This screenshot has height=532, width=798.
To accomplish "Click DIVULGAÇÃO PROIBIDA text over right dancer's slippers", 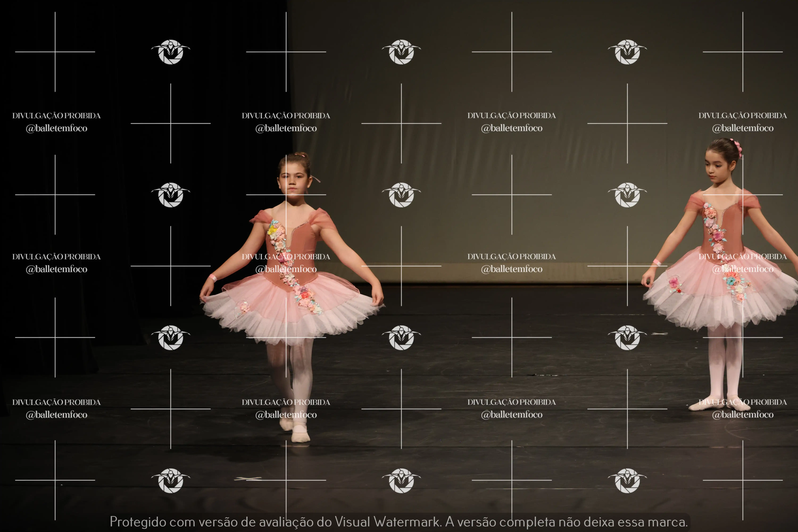I will click(x=742, y=402).
